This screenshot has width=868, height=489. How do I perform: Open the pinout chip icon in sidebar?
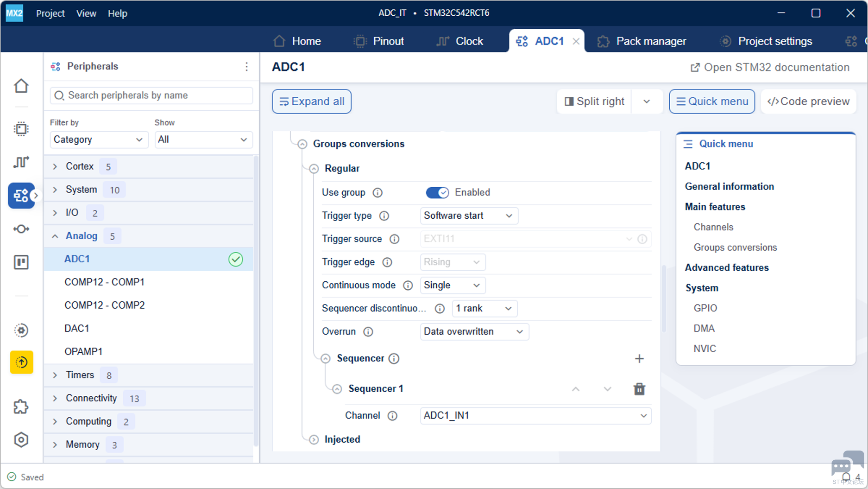[x=21, y=129]
